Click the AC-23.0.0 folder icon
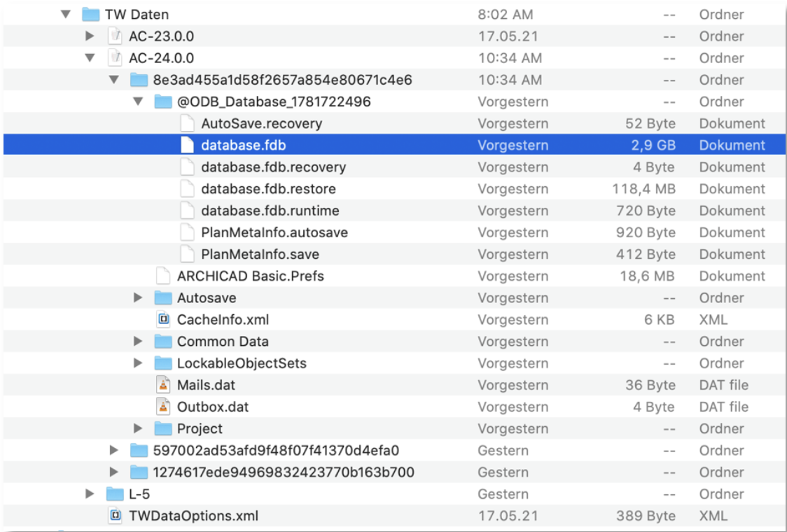 [x=115, y=36]
